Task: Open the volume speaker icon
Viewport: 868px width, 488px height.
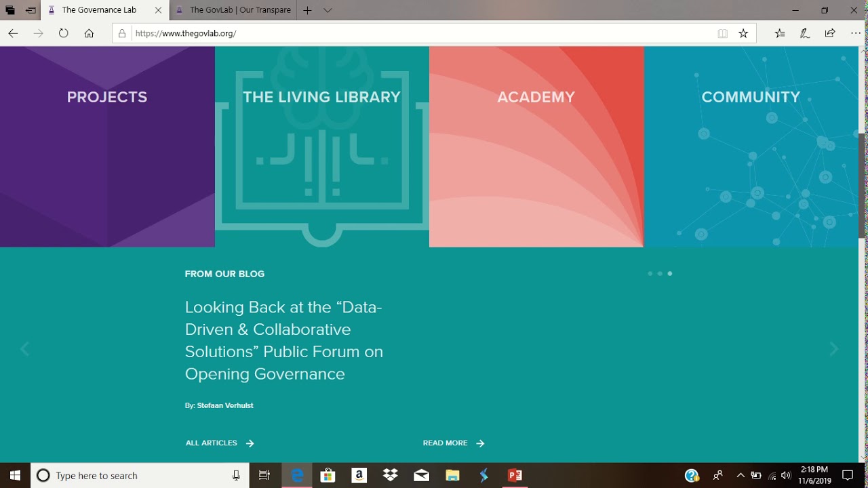Action: click(x=787, y=475)
